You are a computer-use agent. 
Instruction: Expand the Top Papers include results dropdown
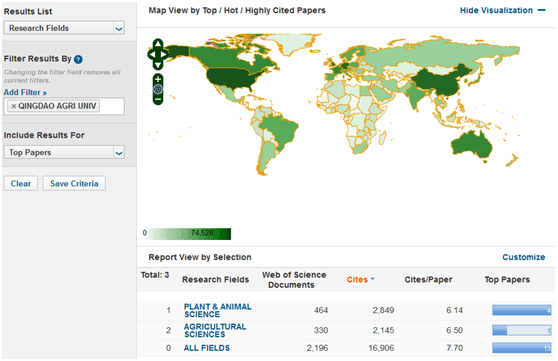coord(64,152)
